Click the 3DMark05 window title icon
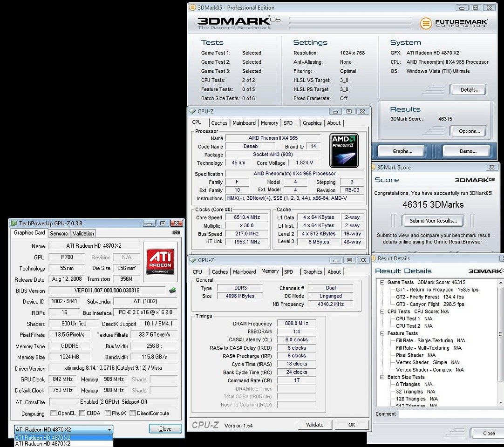The height and width of the screenshot is (447, 504). tap(192, 7)
